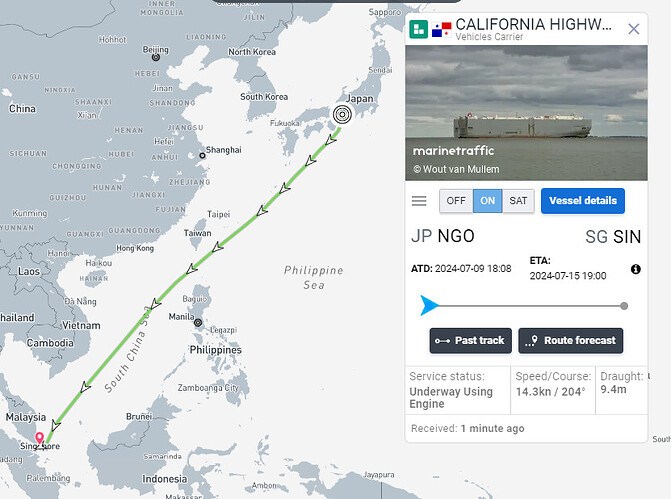Click the green vessel type icon
Image resolution: width=671 pixels, height=499 pixels.
(x=419, y=29)
